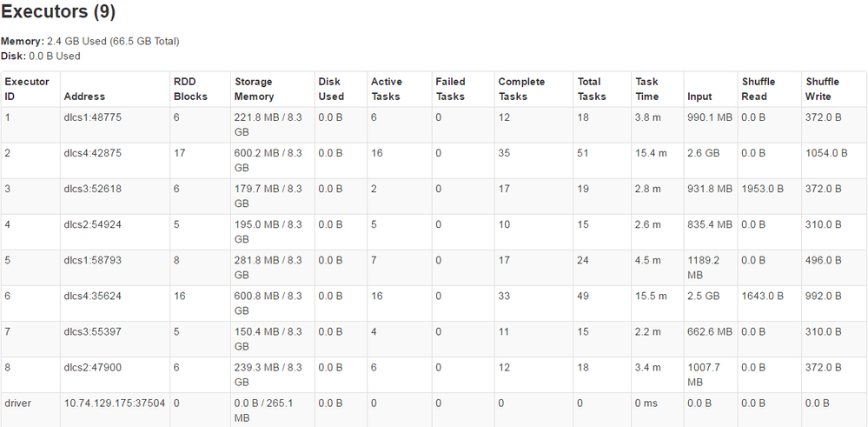Sort by Storage Memory column header
This screenshot has width=868, height=427.
(255, 89)
